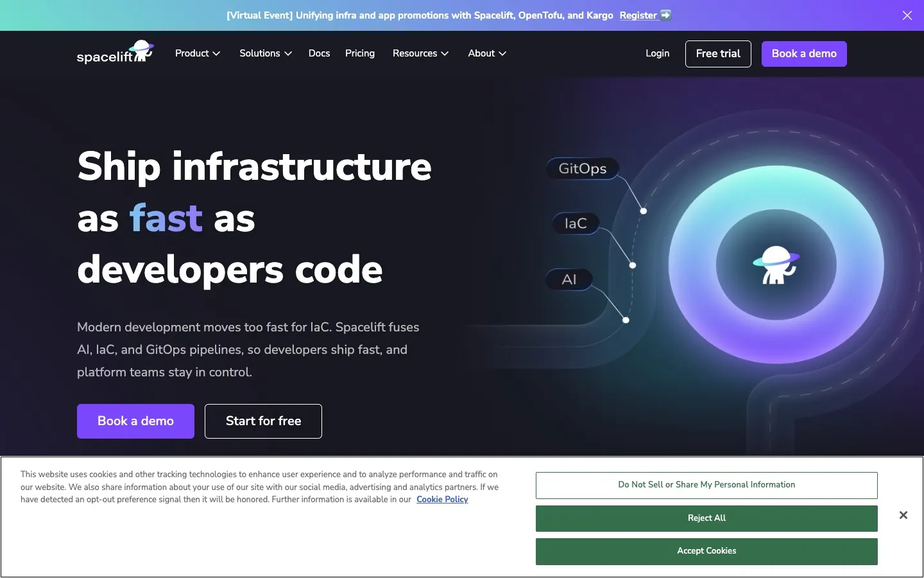Image resolution: width=924 pixels, height=578 pixels.
Task: Click the "This website uses cookies" notice text
Action: 259,487
